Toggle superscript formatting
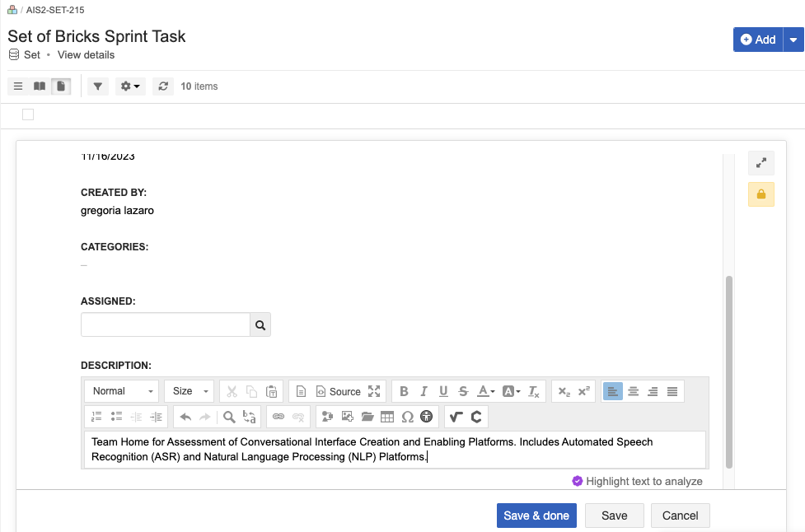The image size is (805, 532). pos(584,391)
